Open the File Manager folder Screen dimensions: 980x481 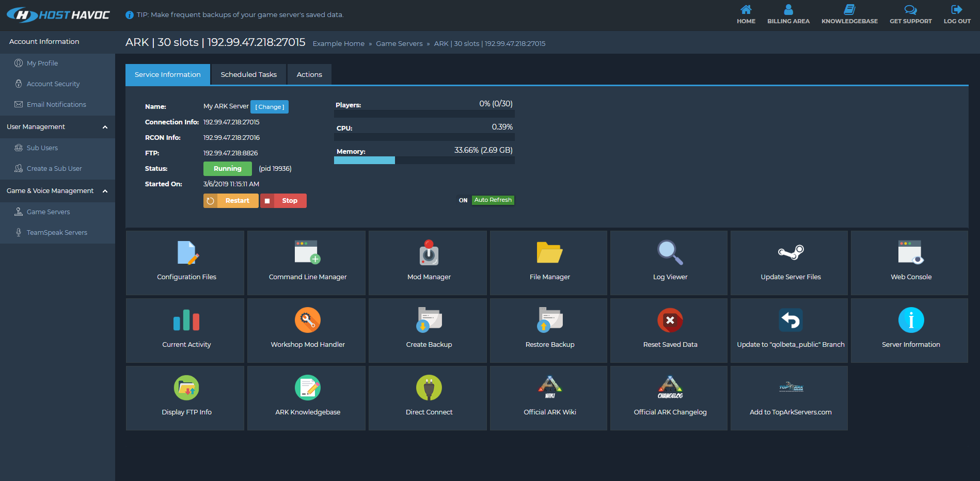click(x=549, y=263)
